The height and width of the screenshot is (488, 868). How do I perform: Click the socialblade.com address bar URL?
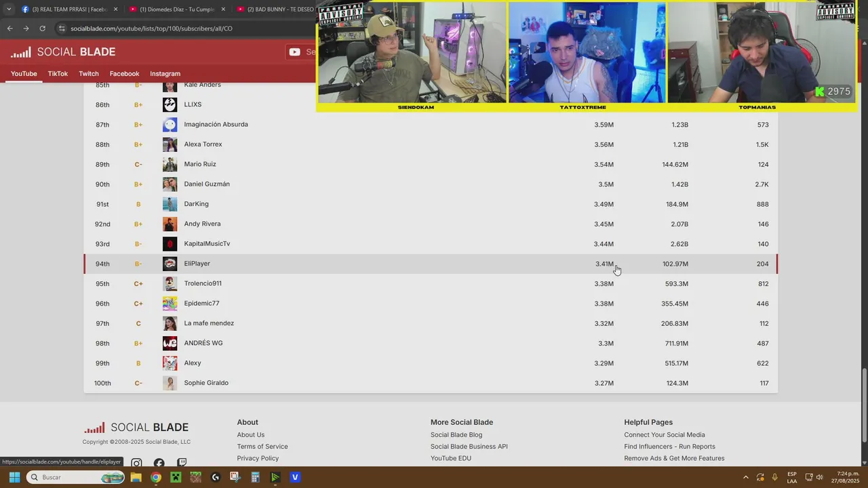151,28
